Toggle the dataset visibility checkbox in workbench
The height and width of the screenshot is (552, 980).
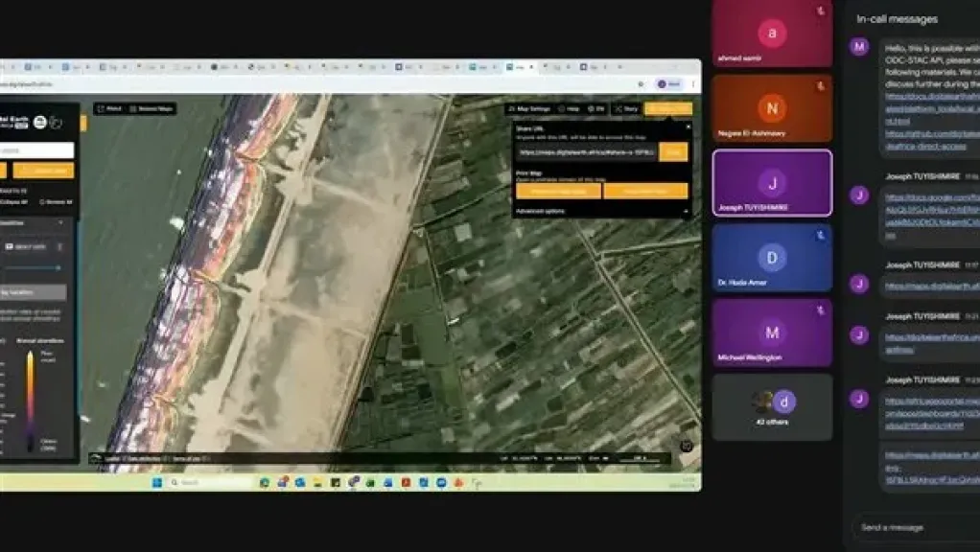pyautogui.click(x=10, y=246)
